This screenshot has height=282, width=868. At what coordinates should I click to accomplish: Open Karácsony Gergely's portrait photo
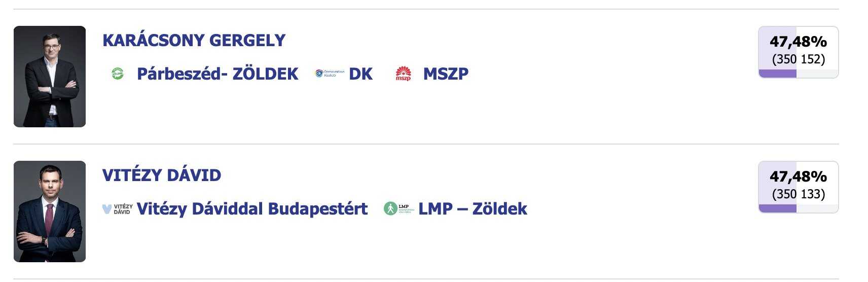(50, 77)
